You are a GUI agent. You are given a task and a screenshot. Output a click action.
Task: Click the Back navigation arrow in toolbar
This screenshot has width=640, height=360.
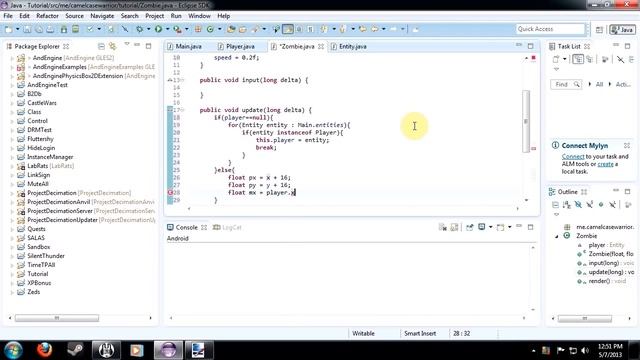tap(374, 29)
